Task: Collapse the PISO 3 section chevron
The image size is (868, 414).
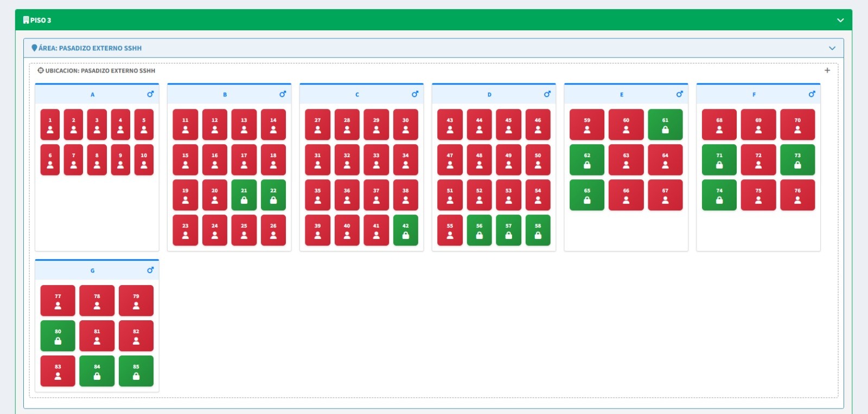Action: [840, 20]
